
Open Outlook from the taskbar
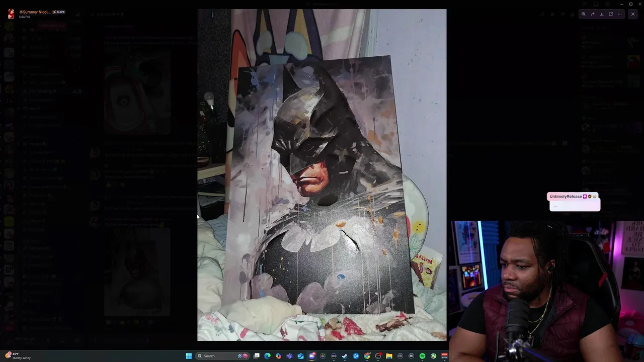click(300, 356)
